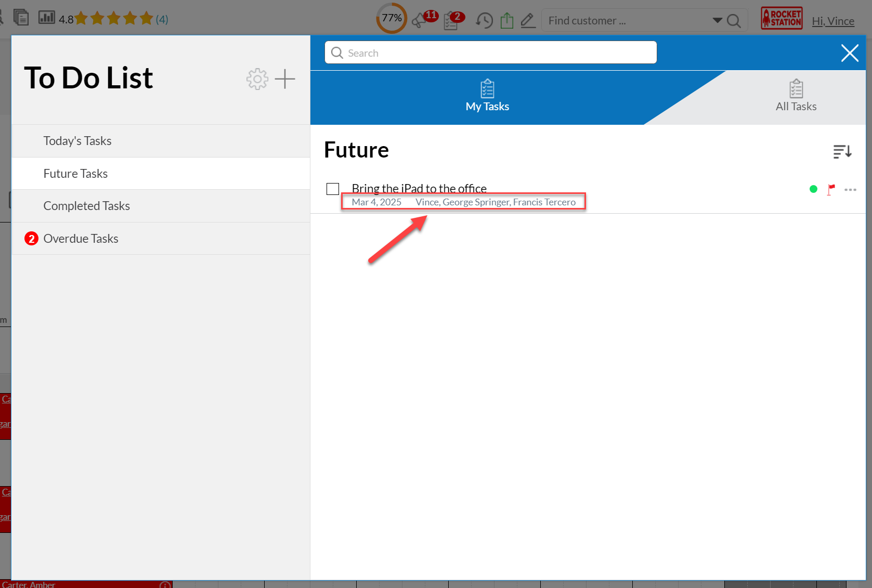Click the sort tasks icon
The image size is (872, 588).
point(842,151)
